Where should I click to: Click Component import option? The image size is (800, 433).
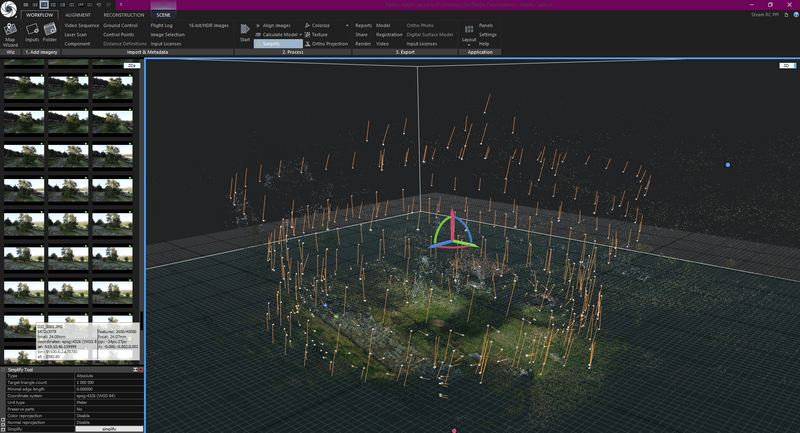pyautogui.click(x=77, y=44)
